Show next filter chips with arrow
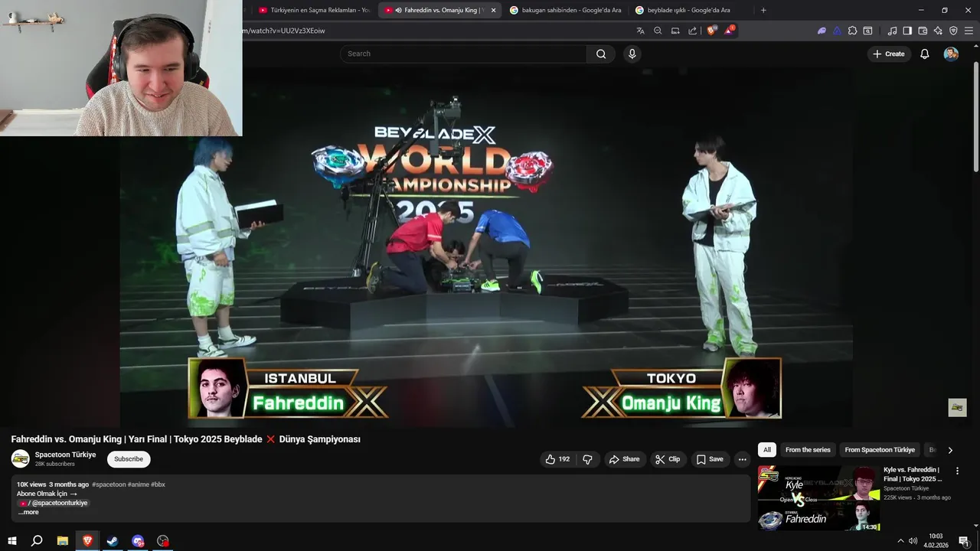Screen dimensions: 980x551 coord(950,450)
